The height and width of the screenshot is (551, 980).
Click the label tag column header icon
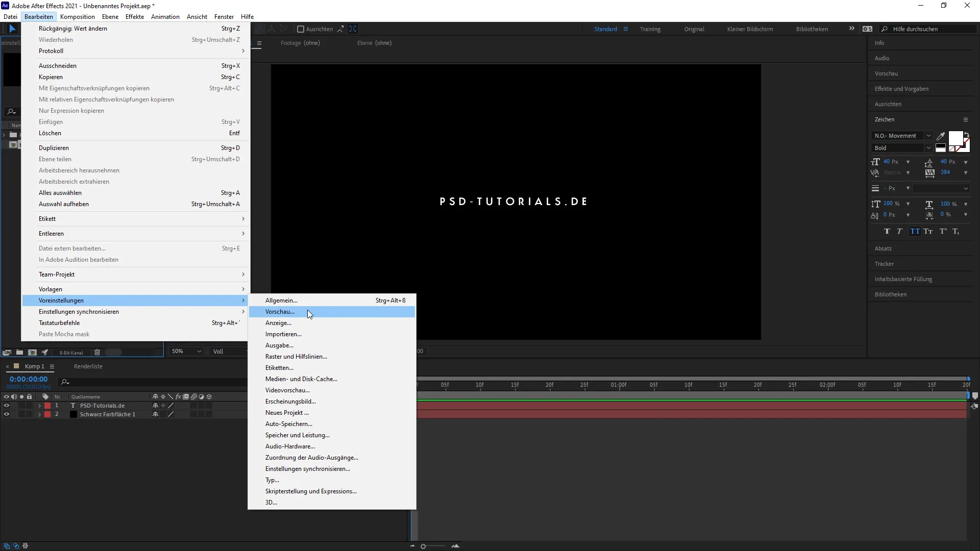(45, 396)
